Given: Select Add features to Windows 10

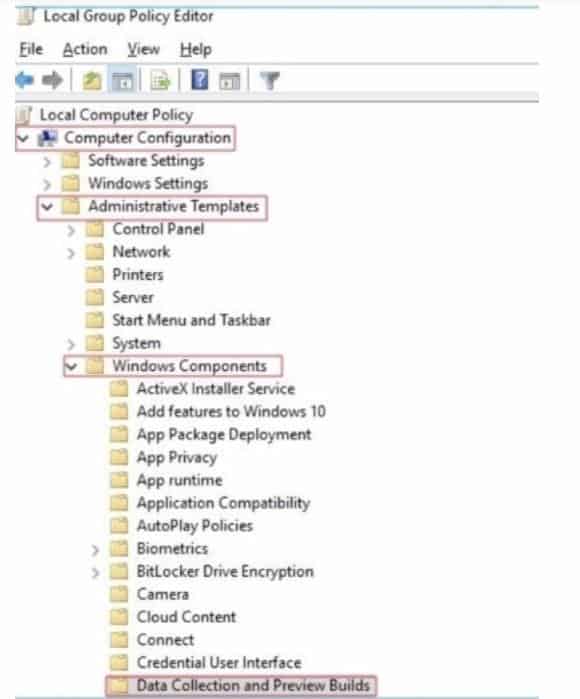Looking at the screenshot, I should point(231,411).
